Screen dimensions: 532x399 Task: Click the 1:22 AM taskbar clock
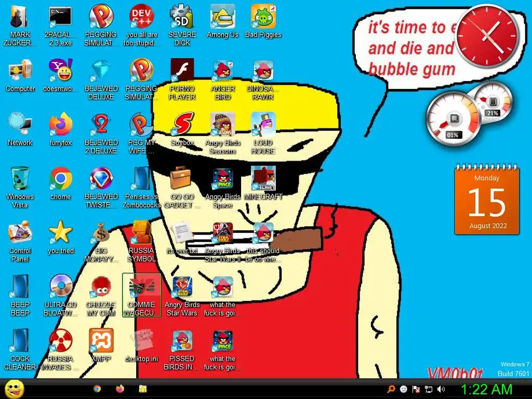coord(486,389)
